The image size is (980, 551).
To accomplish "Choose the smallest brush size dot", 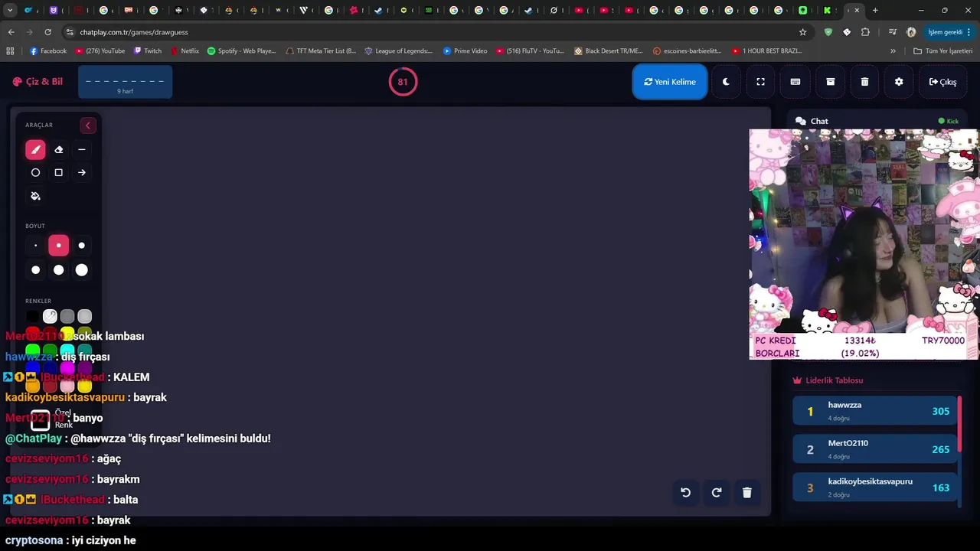I will [x=35, y=246].
